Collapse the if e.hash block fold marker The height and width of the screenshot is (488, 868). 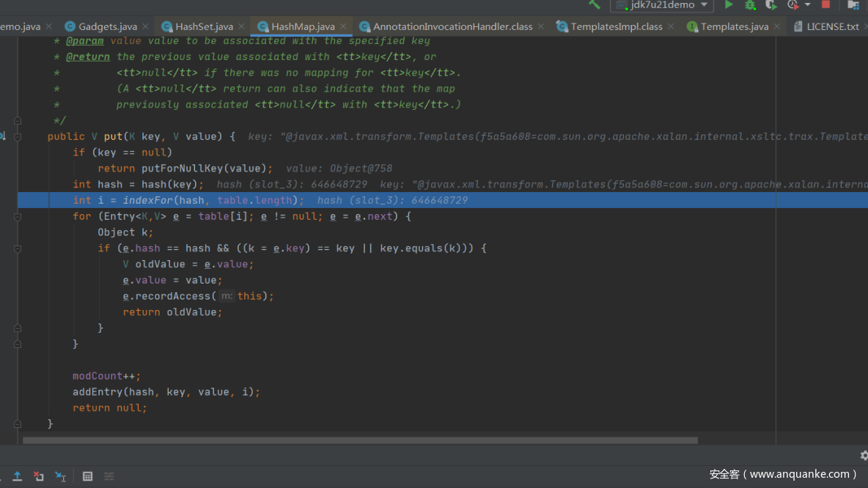(x=18, y=248)
